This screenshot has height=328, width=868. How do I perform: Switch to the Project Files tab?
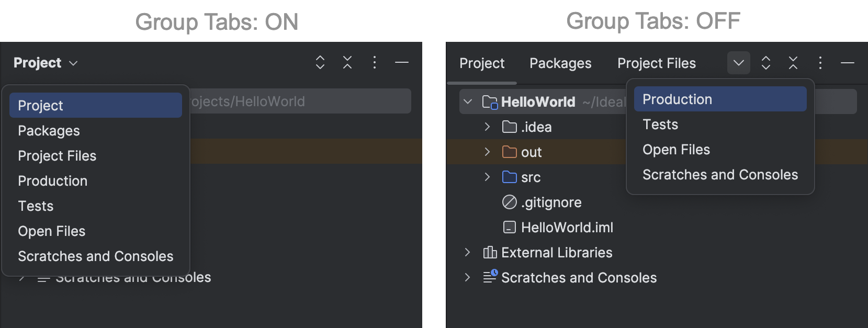(x=657, y=63)
